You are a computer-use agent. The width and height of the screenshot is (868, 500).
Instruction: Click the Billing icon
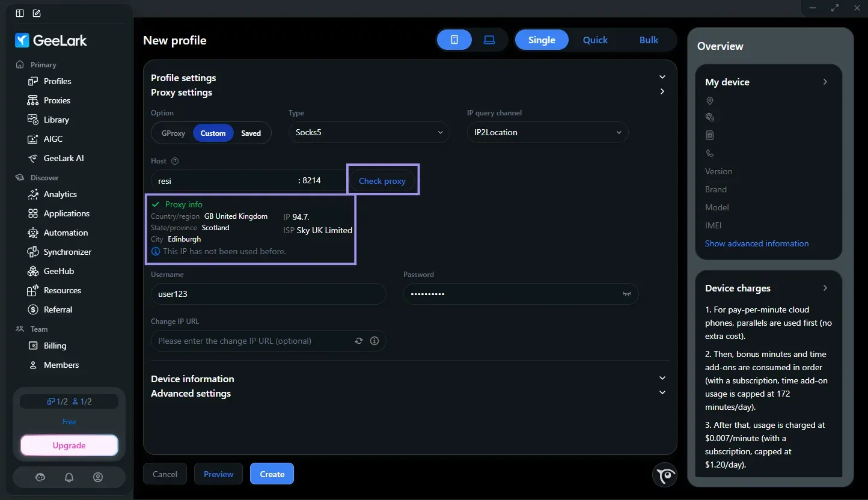tap(33, 346)
